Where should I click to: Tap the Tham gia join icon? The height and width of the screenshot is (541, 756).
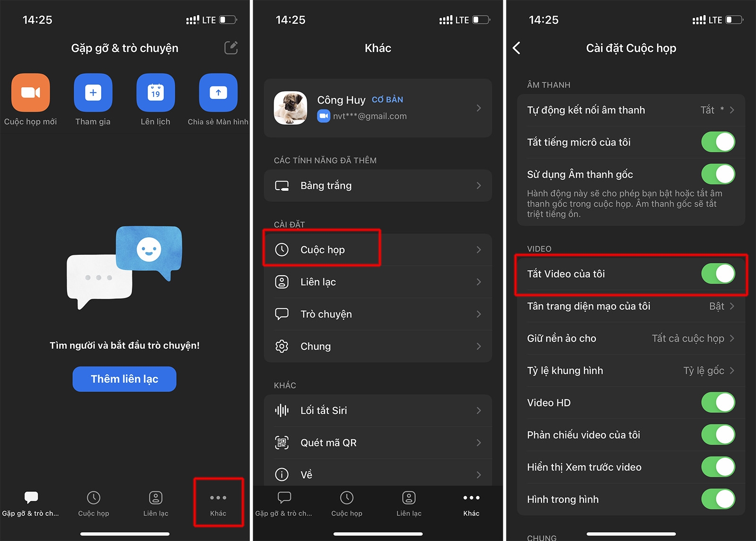[x=93, y=93]
